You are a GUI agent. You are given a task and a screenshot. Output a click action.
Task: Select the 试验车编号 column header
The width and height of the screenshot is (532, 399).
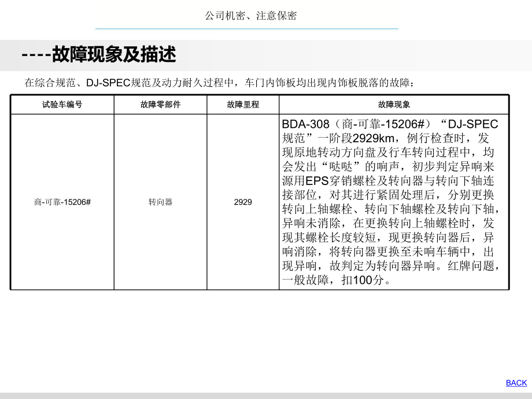point(64,104)
